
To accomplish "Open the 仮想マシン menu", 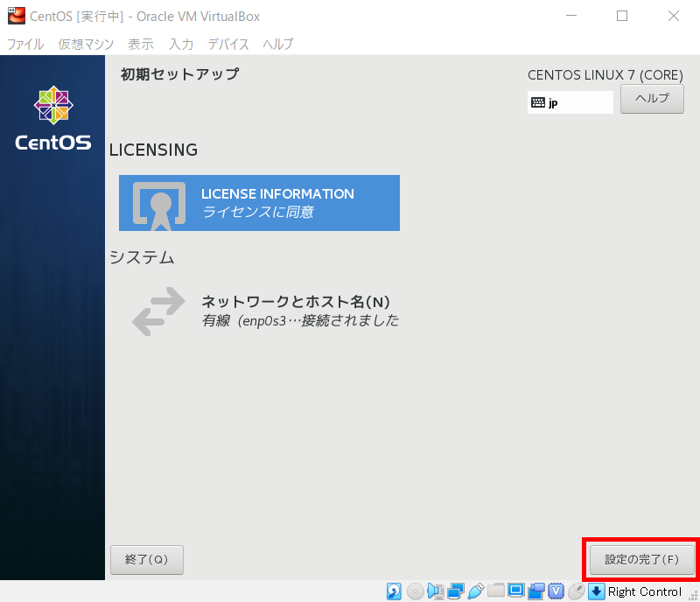I will pyautogui.click(x=86, y=44).
